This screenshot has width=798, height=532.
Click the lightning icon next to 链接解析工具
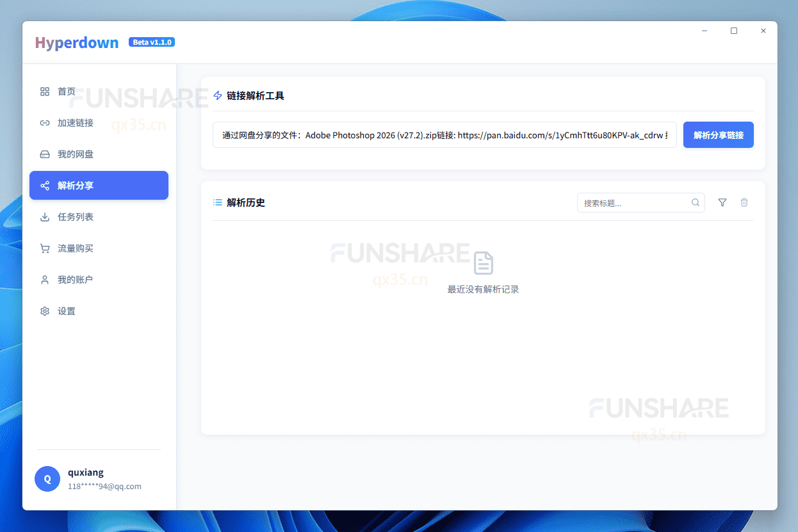[x=216, y=95]
